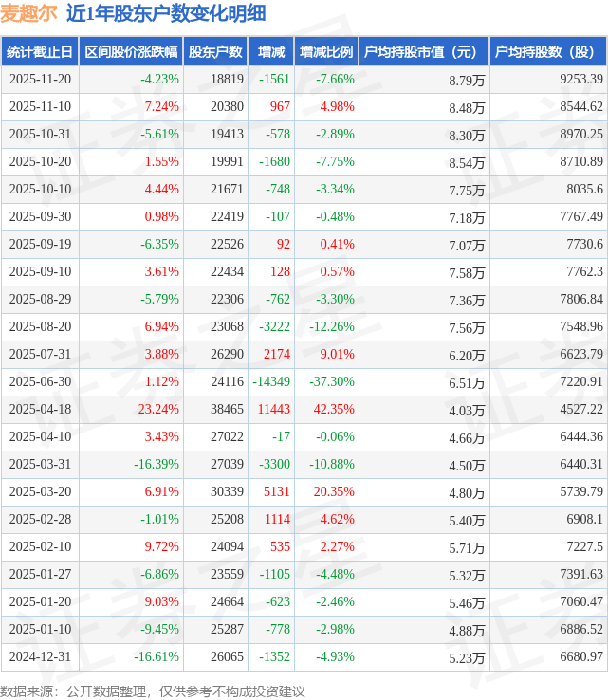Click the -14349 change value cell
The width and height of the screenshot is (608, 700).
click(x=270, y=382)
